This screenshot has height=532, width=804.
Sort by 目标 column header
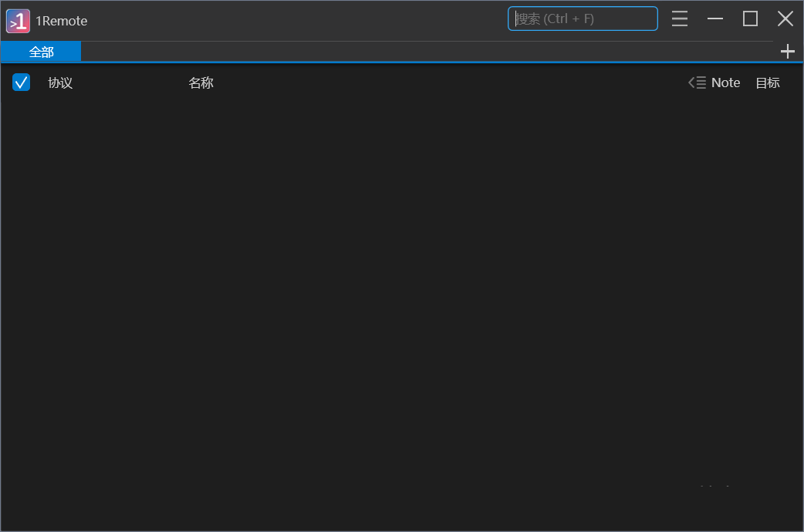[x=768, y=82]
